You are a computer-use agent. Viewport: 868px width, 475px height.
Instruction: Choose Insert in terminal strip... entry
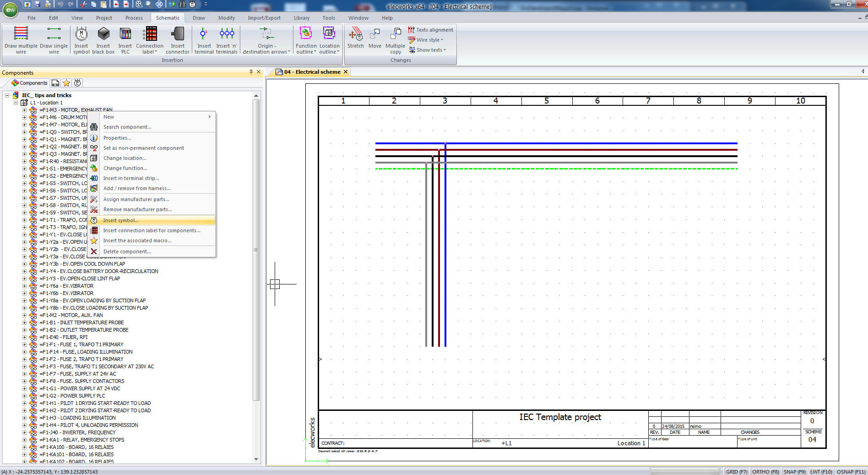click(x=152, y=178)
